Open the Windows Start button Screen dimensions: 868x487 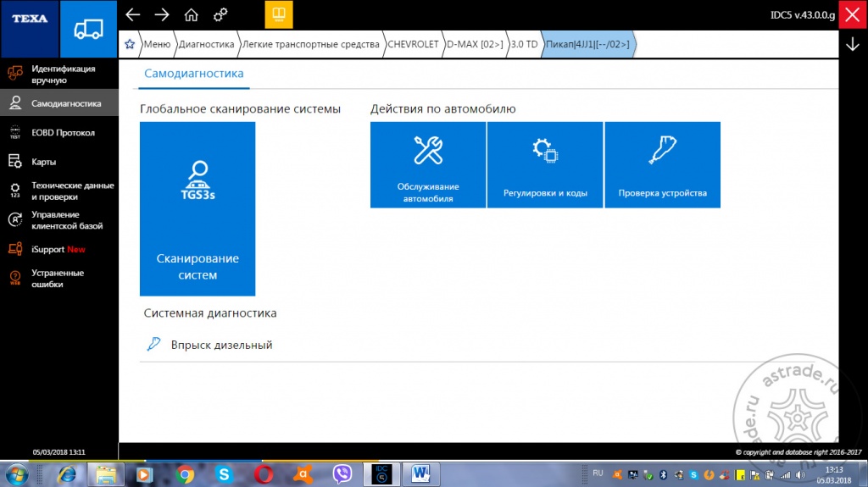click(x=17, y=474)
